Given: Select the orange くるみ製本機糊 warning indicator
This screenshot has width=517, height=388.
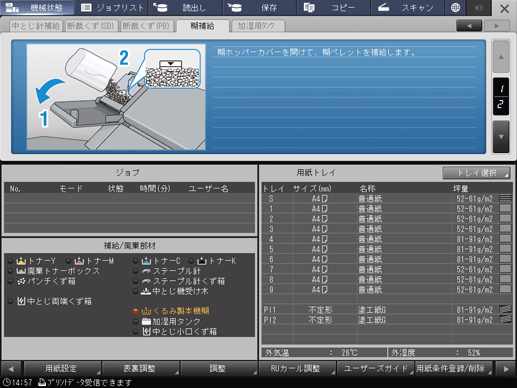Looking at the screenshot, I should 135,311.
